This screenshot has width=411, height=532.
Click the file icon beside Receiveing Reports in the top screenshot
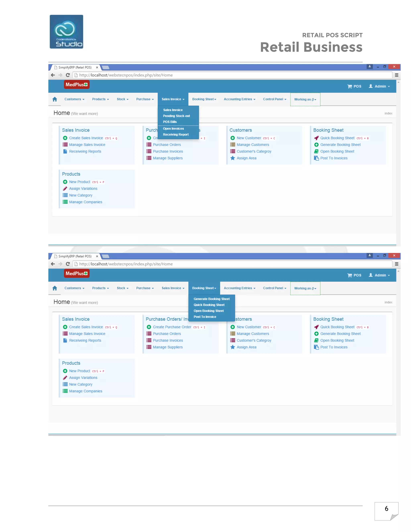click(x=65, y=151)
